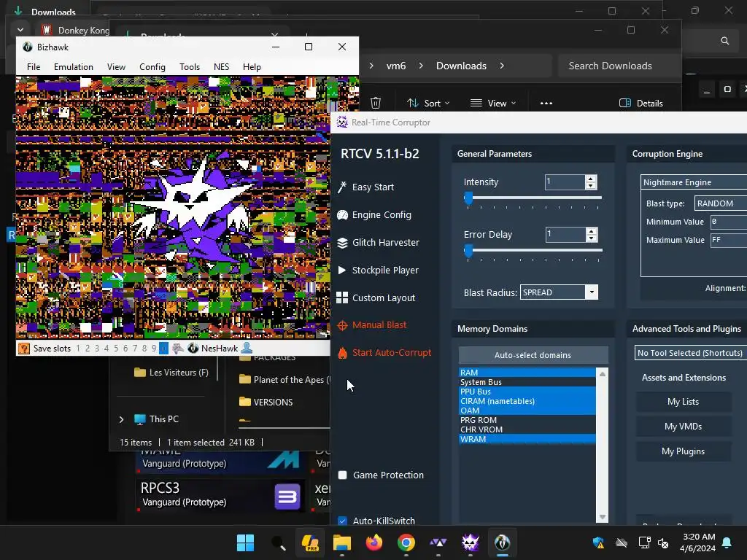Click the Bizhawk taskbar icon
Screen dimensions: 747x560
(502, 542)
